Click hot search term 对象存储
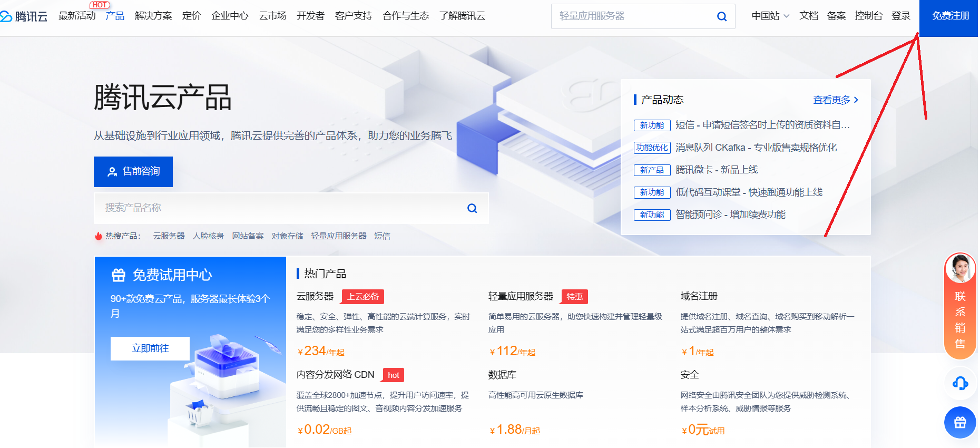Viewport: 980px width, 448px height. [288, 236]
